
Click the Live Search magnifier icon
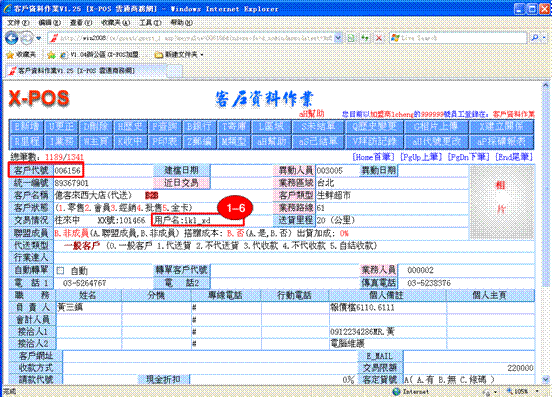click(x=535, y=37)
